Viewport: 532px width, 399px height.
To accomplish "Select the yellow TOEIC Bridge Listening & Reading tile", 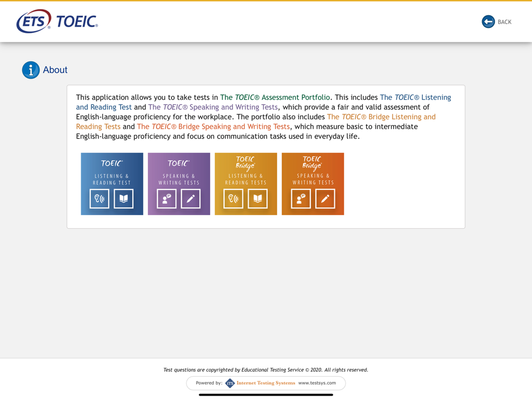I will (x=246, y=184).
